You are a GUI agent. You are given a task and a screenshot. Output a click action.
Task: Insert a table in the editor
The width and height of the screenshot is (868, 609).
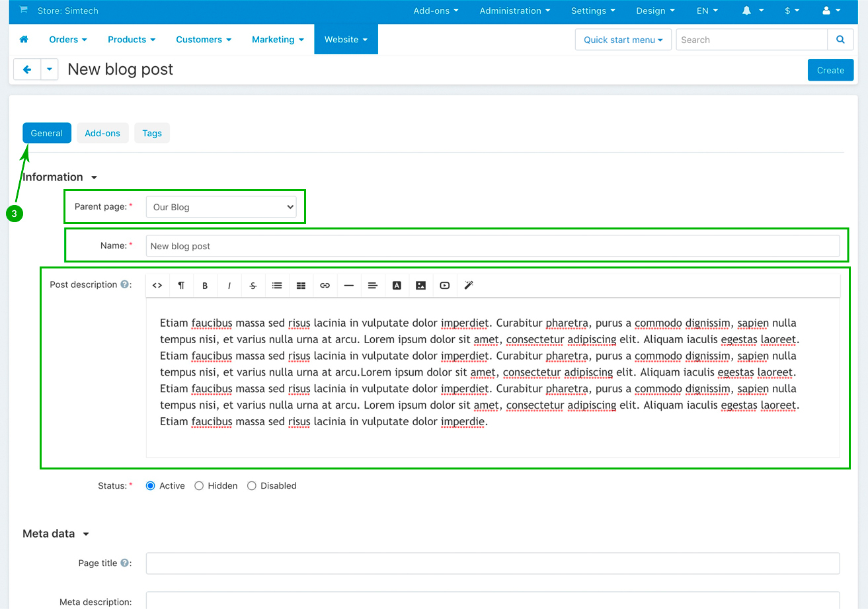(x=301, y=286)
